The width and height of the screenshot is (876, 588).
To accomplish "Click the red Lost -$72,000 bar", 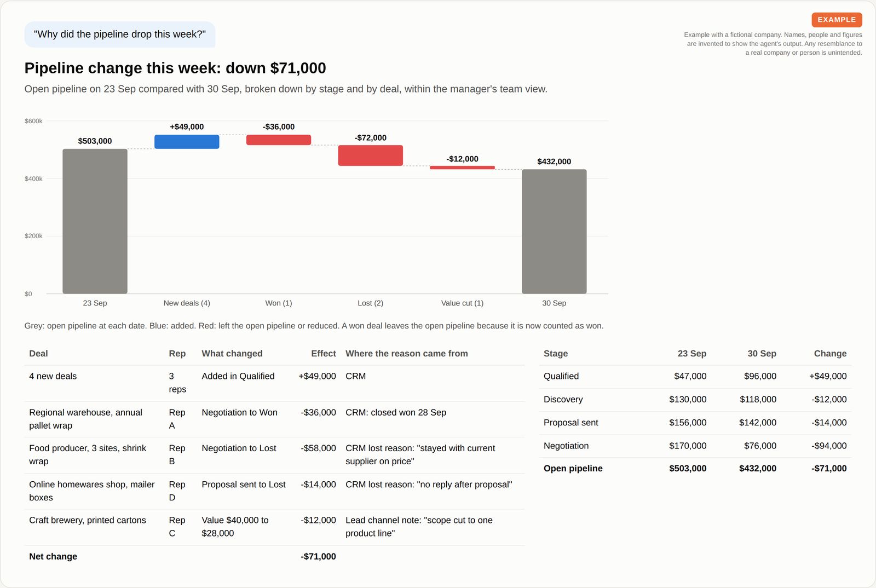I will [371, 155].
